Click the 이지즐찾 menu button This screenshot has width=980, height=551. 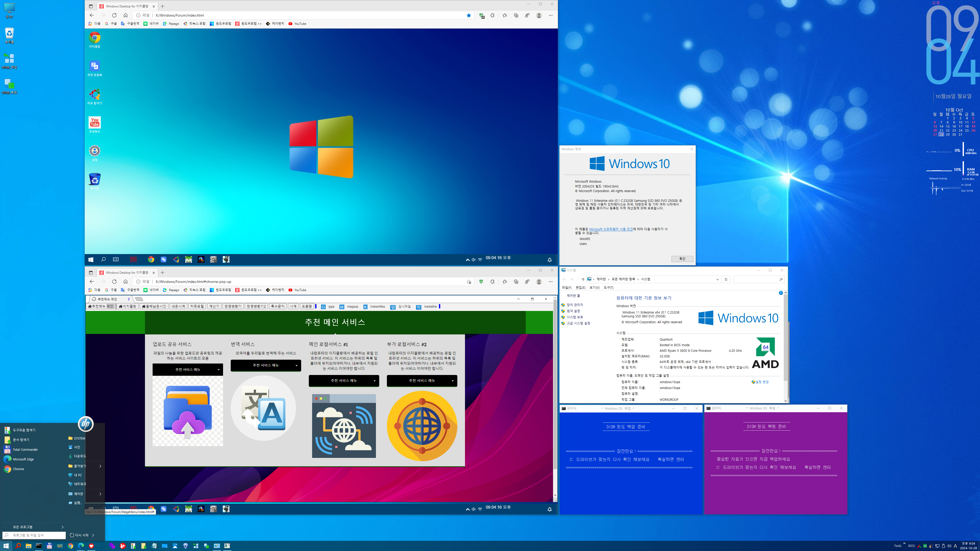tap(127, 306)
